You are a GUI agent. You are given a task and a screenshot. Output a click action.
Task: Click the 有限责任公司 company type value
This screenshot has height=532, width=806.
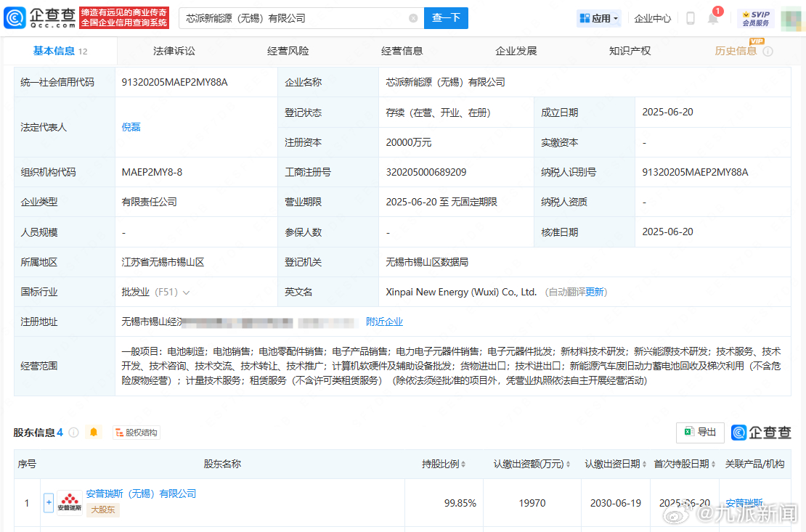[x=149, y=202]
